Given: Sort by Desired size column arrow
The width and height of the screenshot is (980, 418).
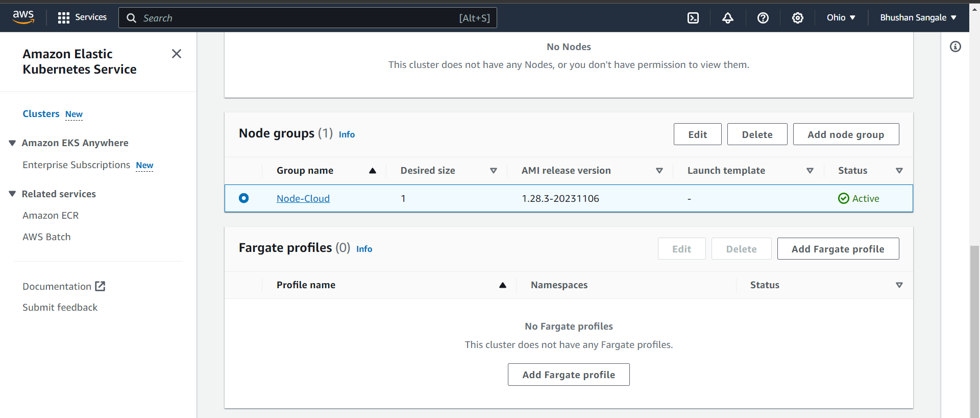Looking at the screenshot, I should pos(494,171).
